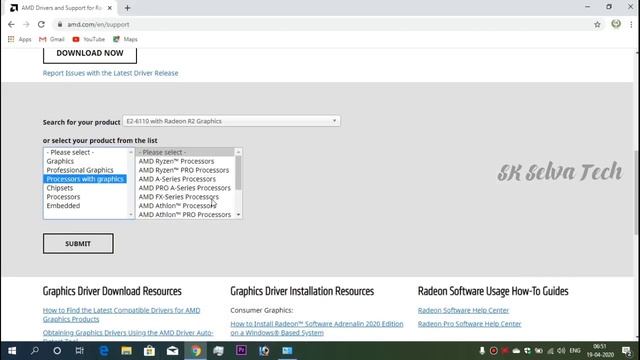Launch Microsoft Edge from the taskbar
This screenshot has height=360, width=640.
[104, 351]
